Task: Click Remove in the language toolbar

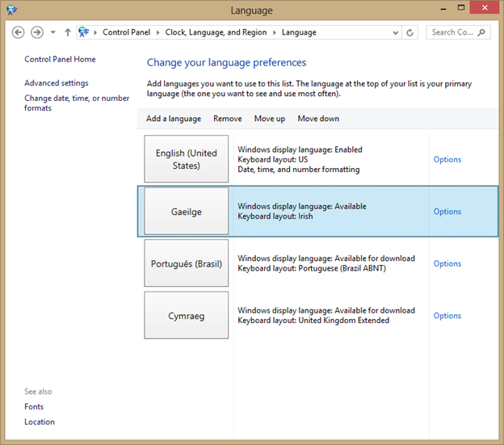Action: 228,119
